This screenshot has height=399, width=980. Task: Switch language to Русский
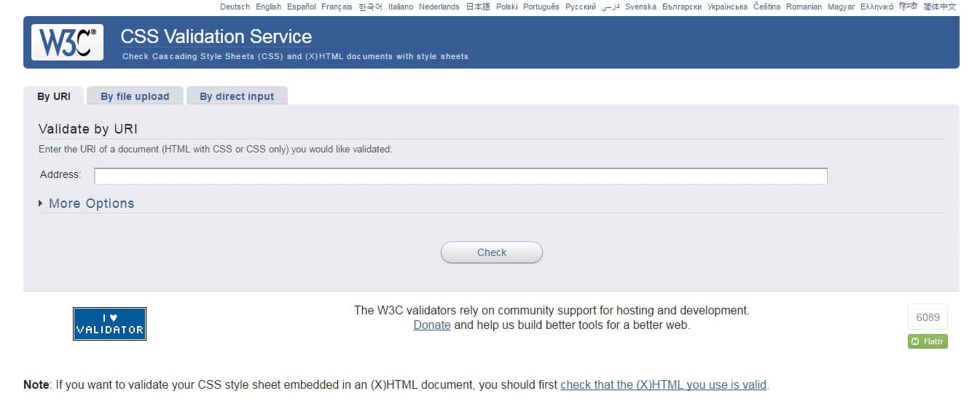(x=581, y=7)
